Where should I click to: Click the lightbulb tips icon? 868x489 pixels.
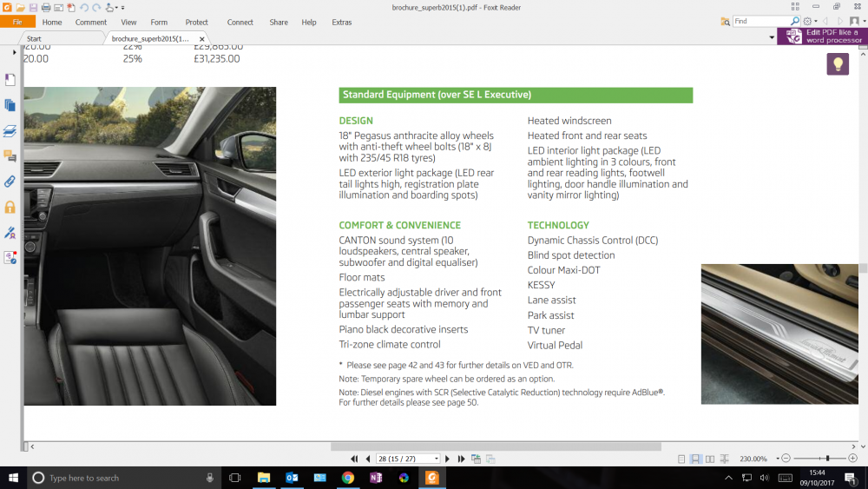coord(838,64)
